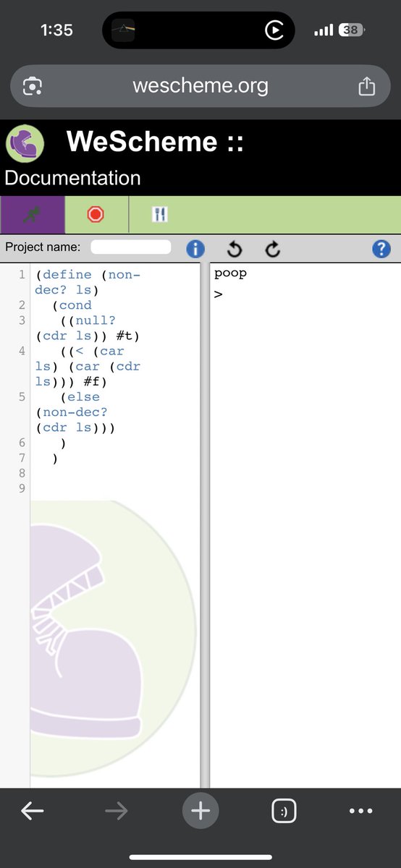Click the Project name input field

(131, 247)
